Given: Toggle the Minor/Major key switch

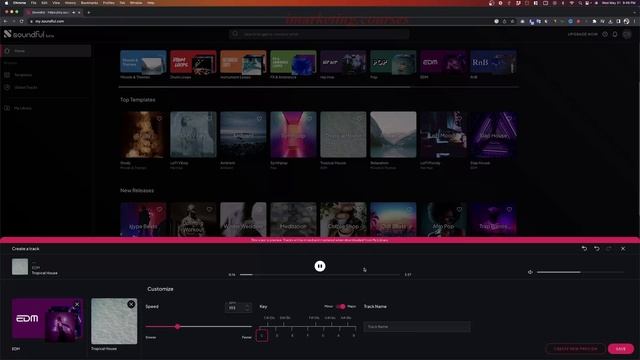Looking at the screenshot, I should click(x=341, y=307).
